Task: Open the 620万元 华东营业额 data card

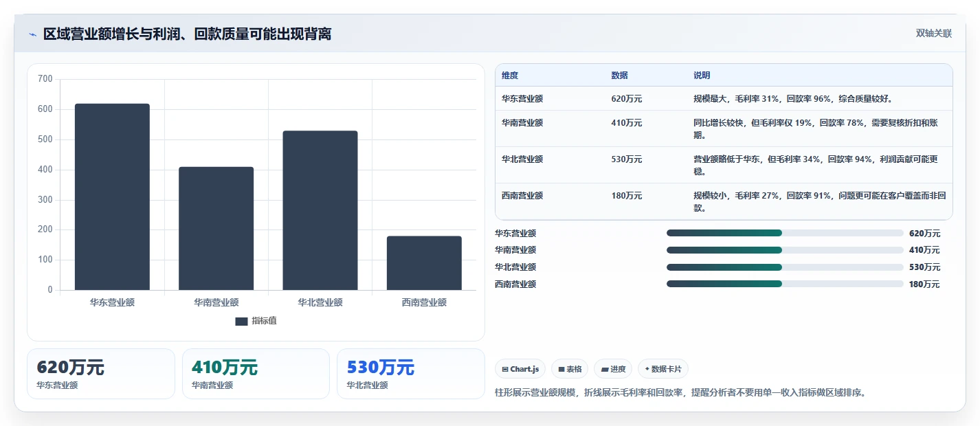Action: tap(101, 374)
